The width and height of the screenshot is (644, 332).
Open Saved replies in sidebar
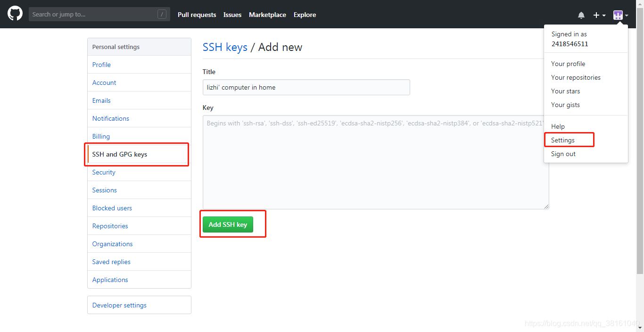pos(139,262)
